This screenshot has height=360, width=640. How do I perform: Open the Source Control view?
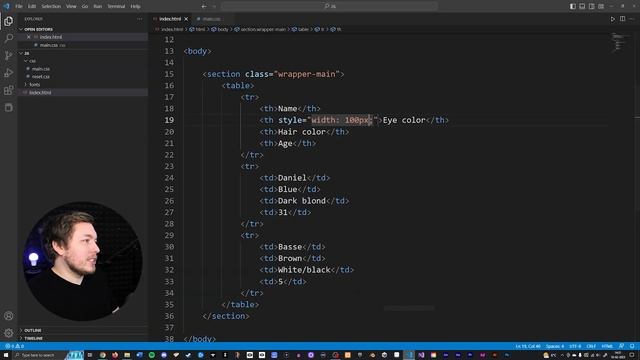pyautogui.click(x=9, y=56)
